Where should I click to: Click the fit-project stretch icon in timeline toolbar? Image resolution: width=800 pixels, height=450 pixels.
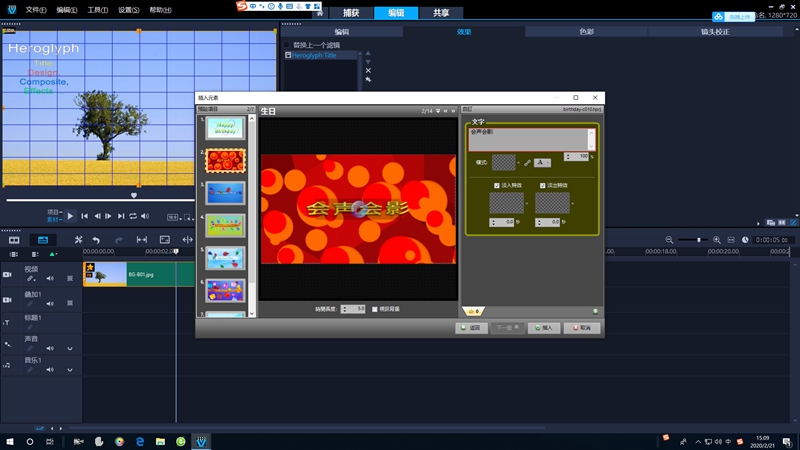(142, 240)
